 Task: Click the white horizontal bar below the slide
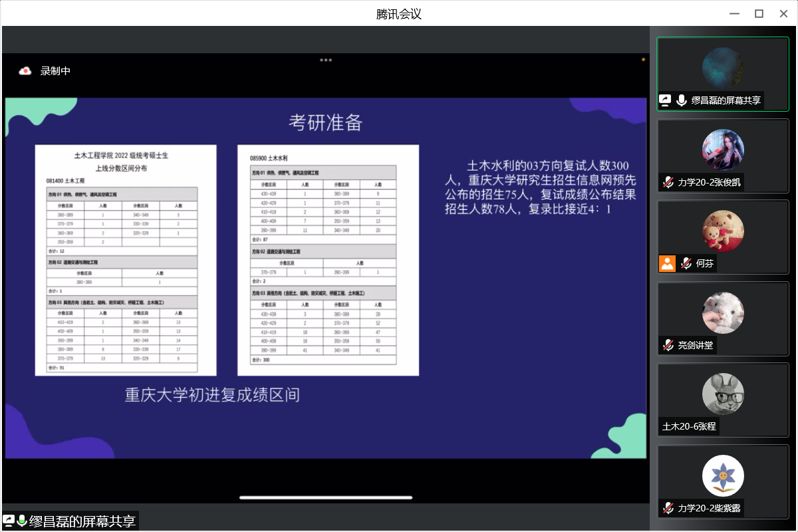coord(326,497)
